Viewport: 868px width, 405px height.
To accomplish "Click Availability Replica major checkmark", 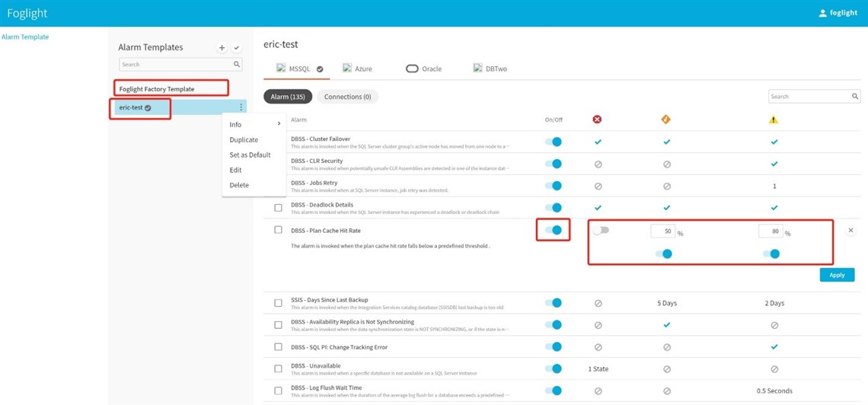I will coord(666,325).
